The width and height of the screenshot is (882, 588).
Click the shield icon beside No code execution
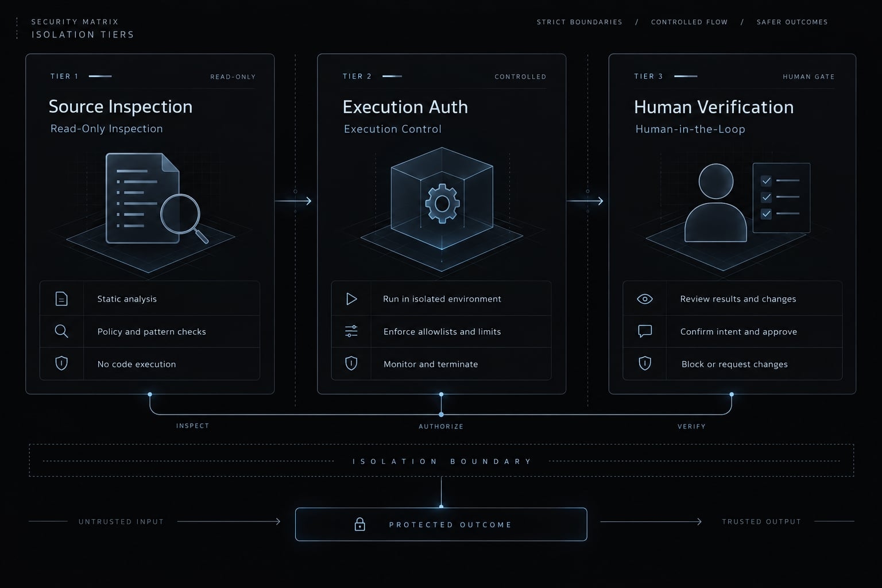click(x=61, y=363)
